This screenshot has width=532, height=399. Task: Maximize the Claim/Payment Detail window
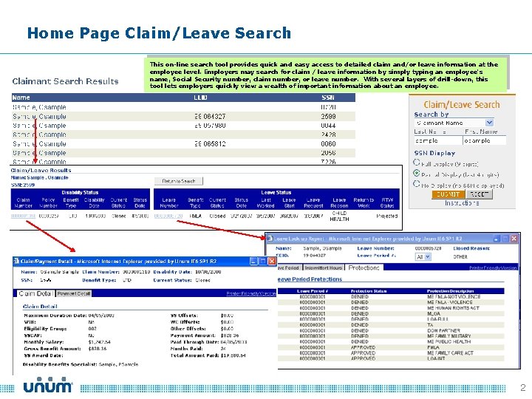click(x=263, y=262)
